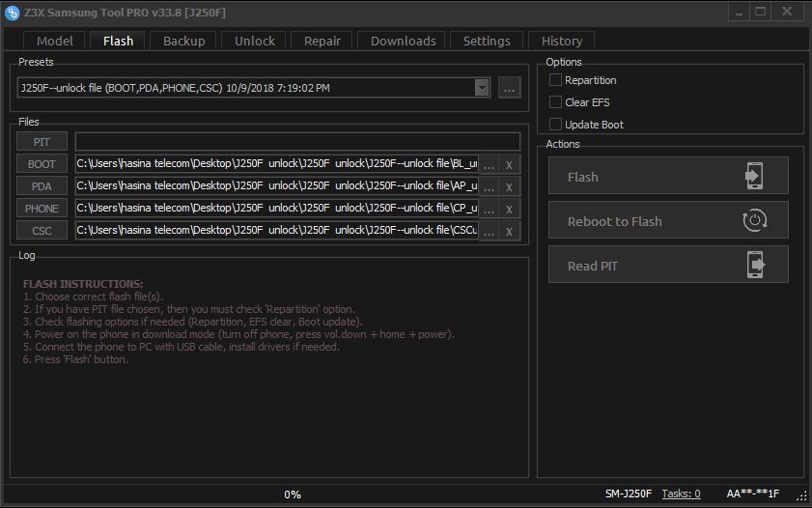Click the AA**-**1F serial text

point(752,494)
